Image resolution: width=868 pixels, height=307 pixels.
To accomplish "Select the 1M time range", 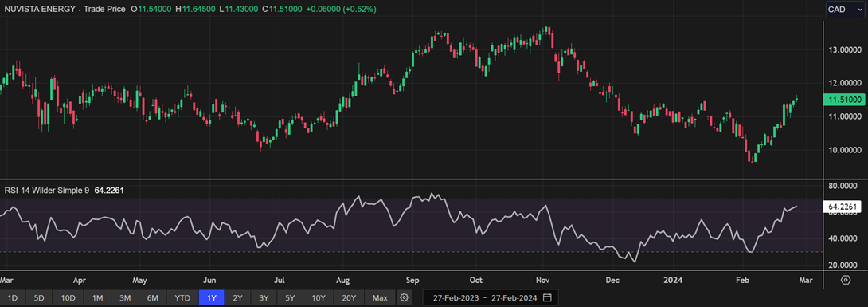I will (x=97, y=298).
